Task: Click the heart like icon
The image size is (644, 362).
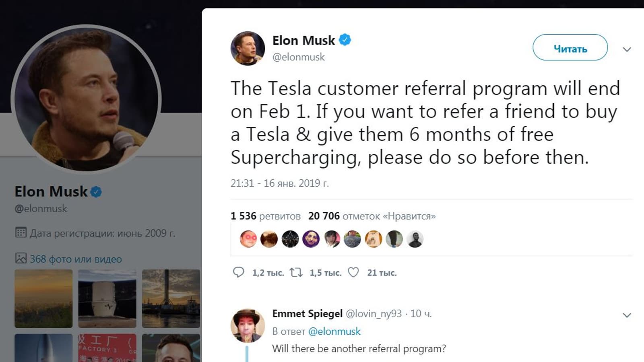Action: tap(353, 272)
